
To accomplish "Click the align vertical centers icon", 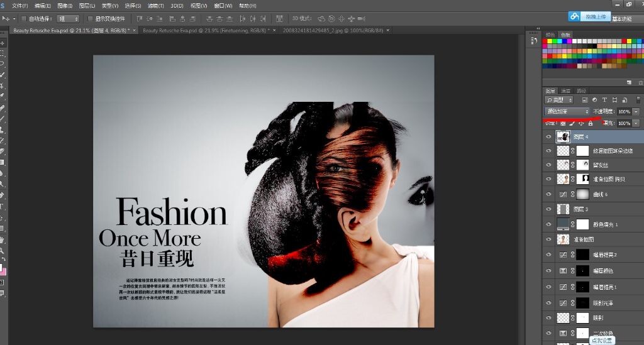I will pyautogui.click(x=150, y=18).
